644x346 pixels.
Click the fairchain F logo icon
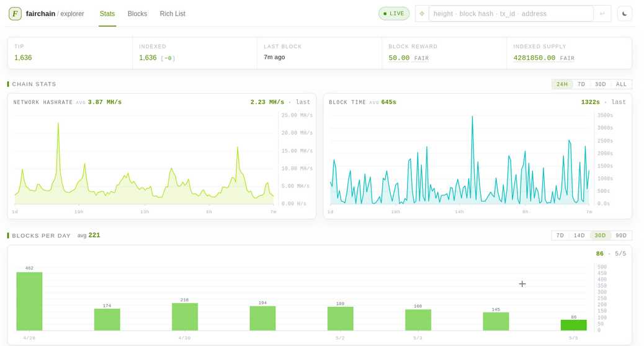tap(15, 14)
